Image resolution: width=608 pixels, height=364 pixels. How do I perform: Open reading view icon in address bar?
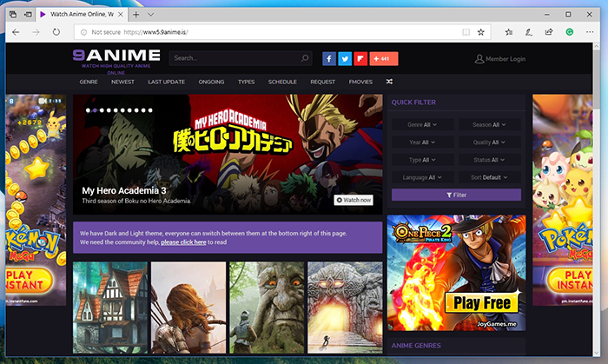[466, 32]
